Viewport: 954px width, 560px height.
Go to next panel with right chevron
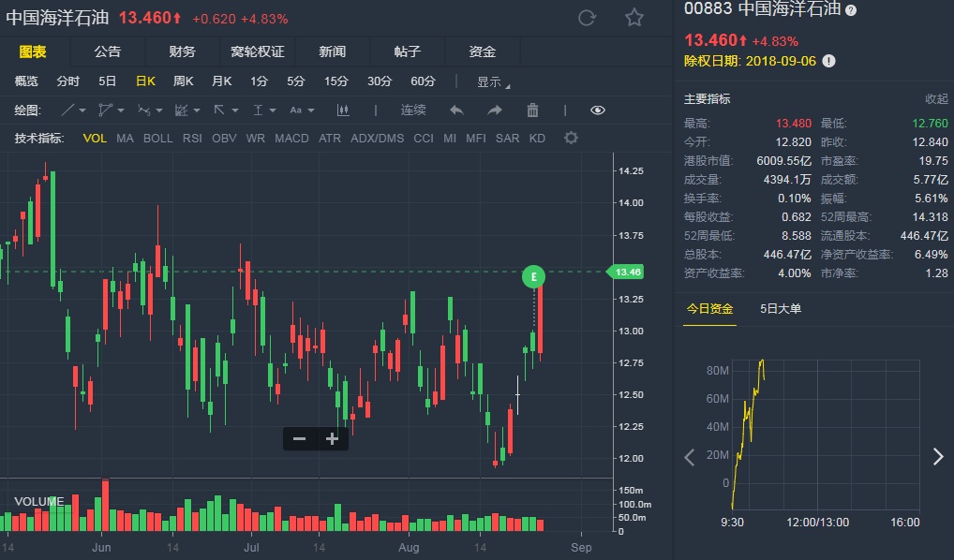point(938,457)
